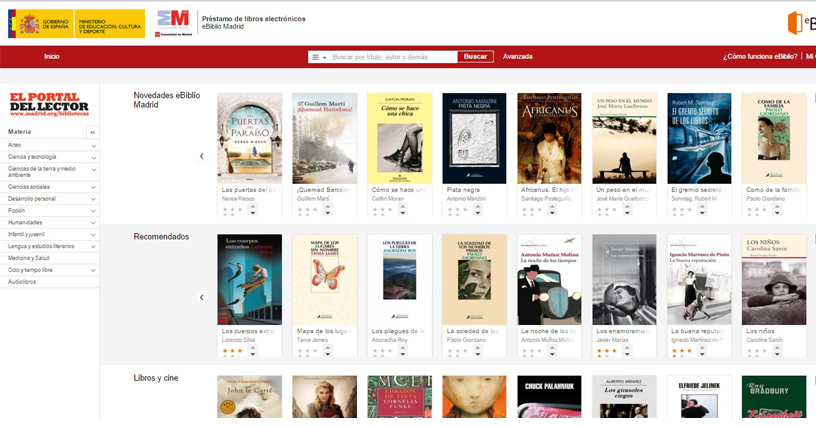816x426 pixels.
Task: Open Los cuerpos extraños book cover
Action: pyautogui.click(x=250, y=280)
